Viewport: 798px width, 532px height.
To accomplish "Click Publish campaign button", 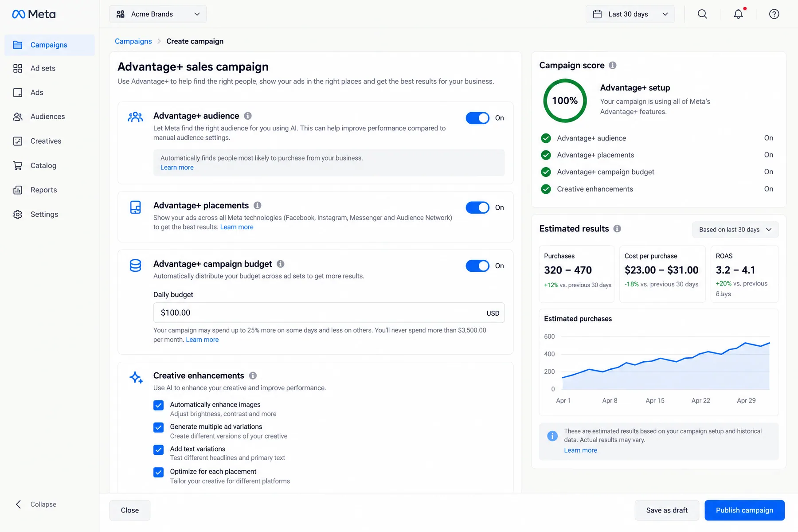I will coord(744,510).
